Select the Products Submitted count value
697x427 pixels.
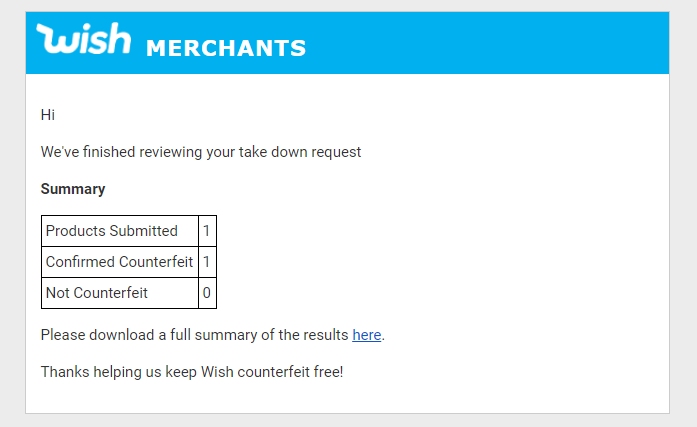pos(207,231)
